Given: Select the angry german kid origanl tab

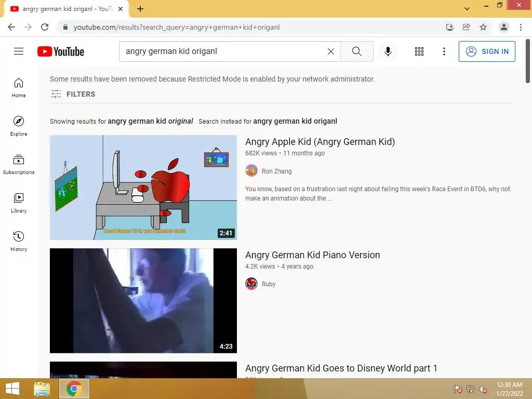Looking at the screenshot, I should coord(66,9).
